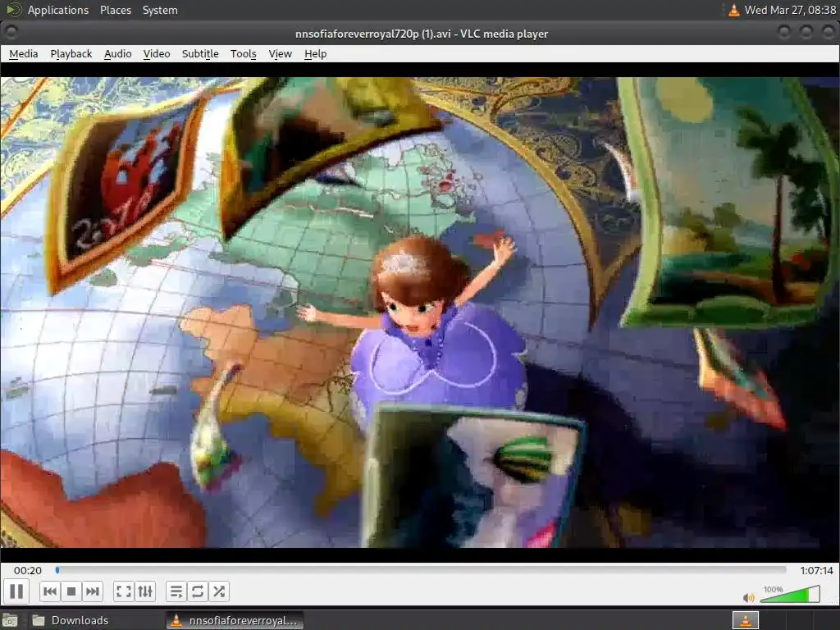The height and width of the screenshot is (630, 840).
Task: Open window menu button in title bar
Action: pyautogui.click(x=11, y=33)
